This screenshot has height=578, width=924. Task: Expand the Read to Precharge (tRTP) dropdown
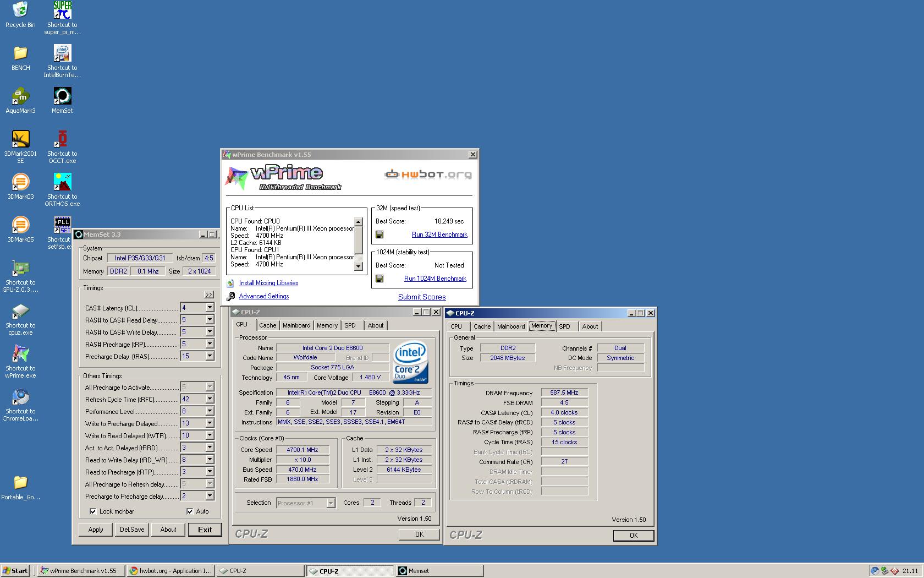[x=210, y=472]
